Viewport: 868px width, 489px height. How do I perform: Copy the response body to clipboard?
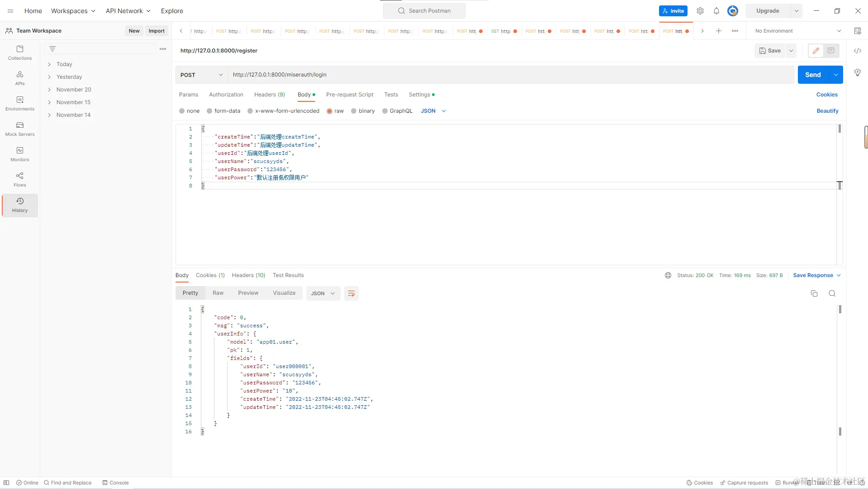click(814, 293)
